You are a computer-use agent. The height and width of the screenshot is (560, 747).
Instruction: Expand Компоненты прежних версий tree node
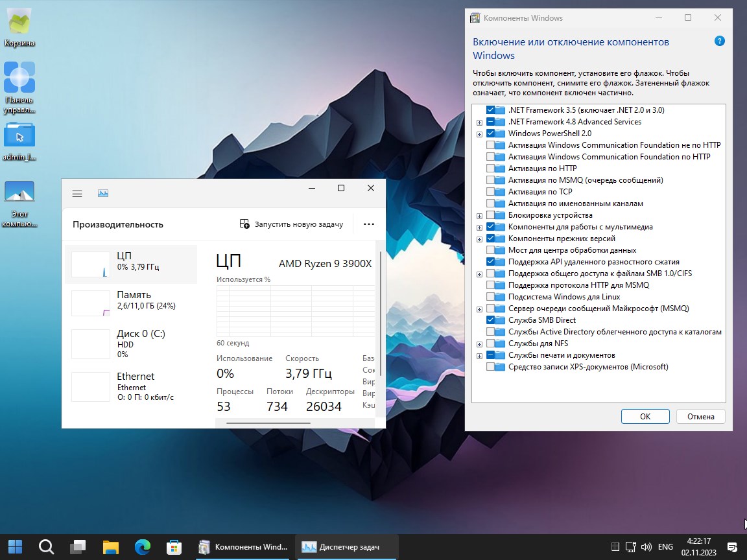pos(479,239)
